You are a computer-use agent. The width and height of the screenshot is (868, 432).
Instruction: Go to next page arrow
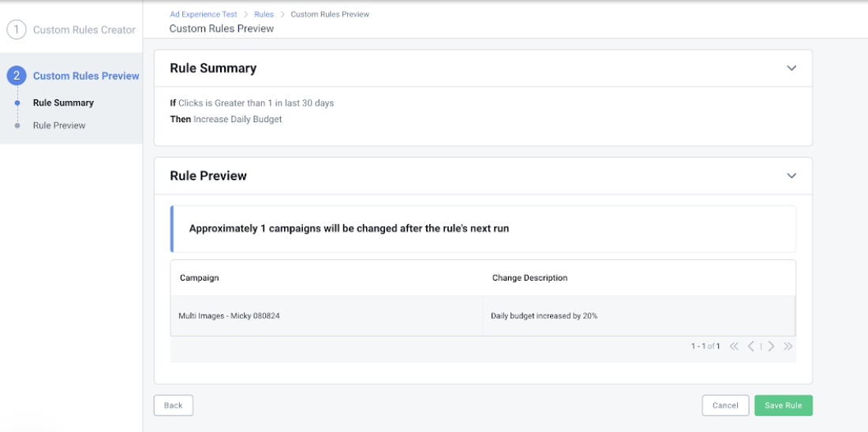(771, 346)
